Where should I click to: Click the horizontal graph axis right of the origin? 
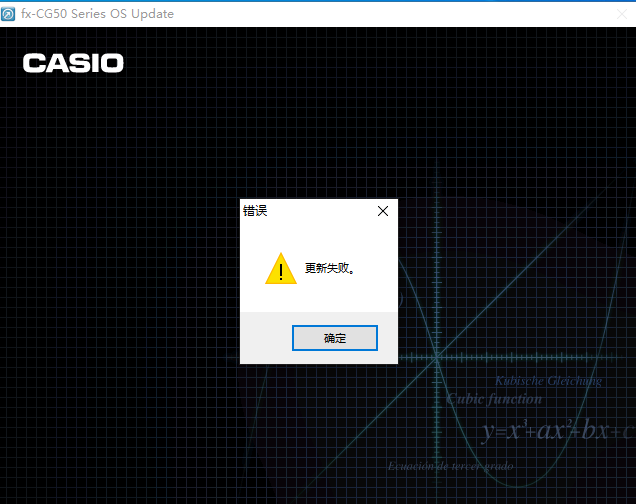click(x=527, y=357)
